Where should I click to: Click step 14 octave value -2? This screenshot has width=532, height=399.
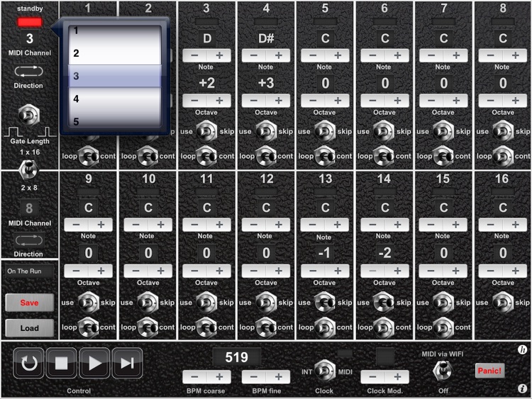pyautogui.click(x=384, y=253)
